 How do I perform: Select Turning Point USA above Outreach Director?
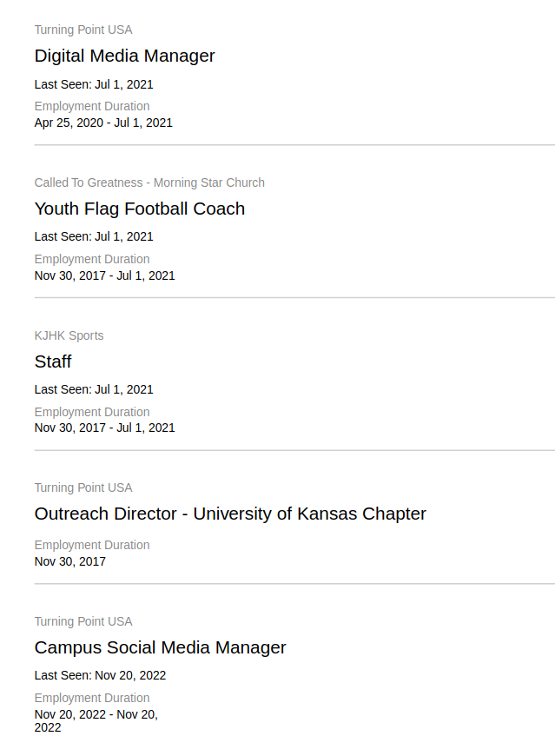click(83, 487)
